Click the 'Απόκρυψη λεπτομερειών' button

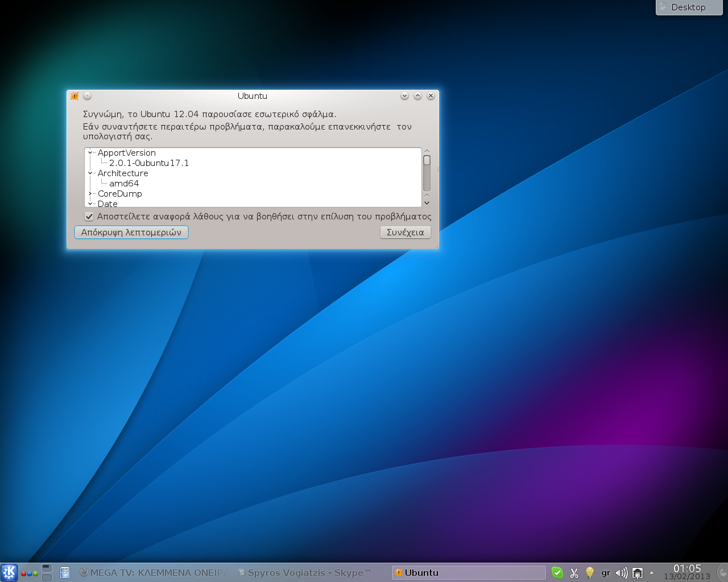pyautogui.click(x=131, y=232)
